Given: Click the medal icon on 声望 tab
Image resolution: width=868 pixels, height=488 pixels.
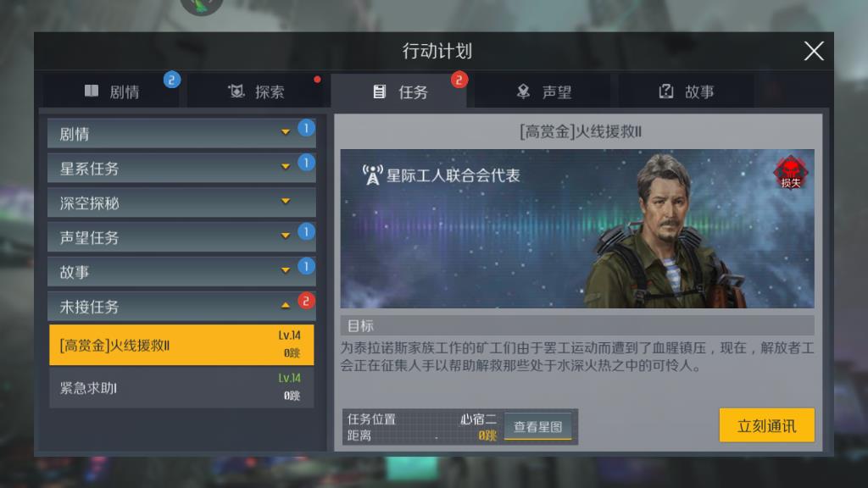Looking at the screenshot, I should click(x=523, y=91).
